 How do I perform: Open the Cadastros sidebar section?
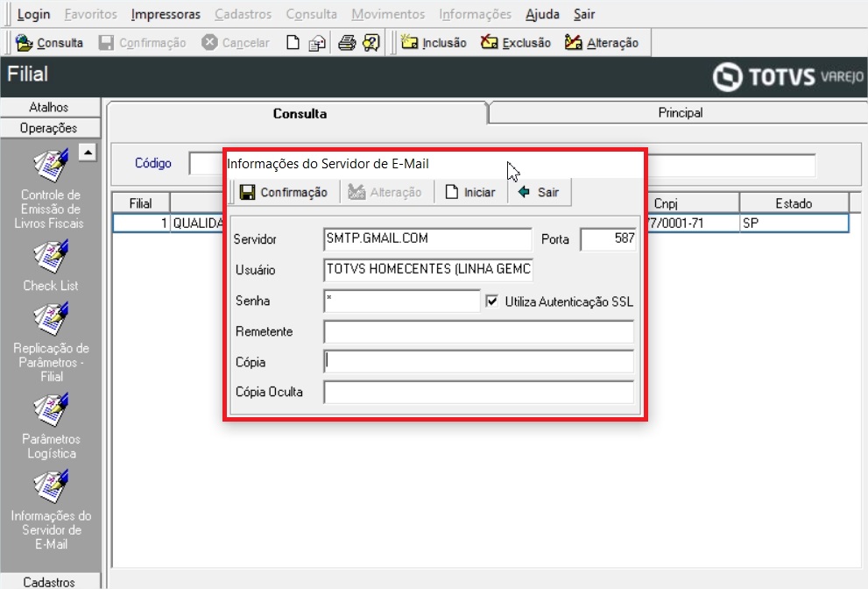(50, 582)
